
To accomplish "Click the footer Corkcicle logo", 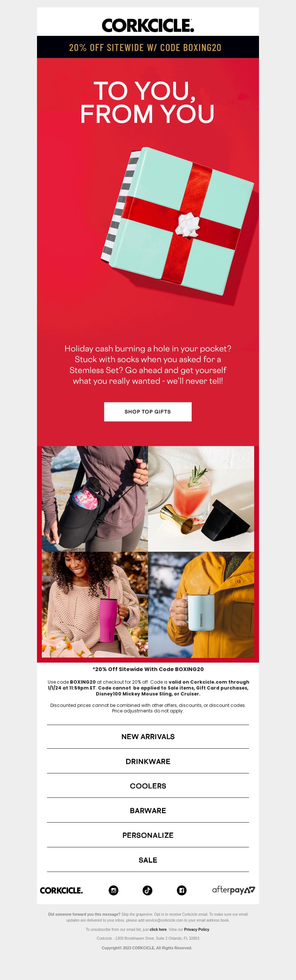I will point(61,890).
